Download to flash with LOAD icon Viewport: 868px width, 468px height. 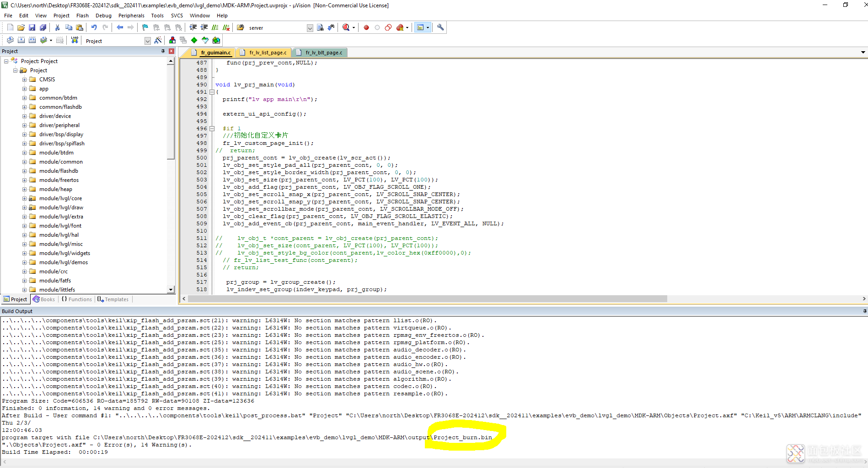tap(75, 40)
